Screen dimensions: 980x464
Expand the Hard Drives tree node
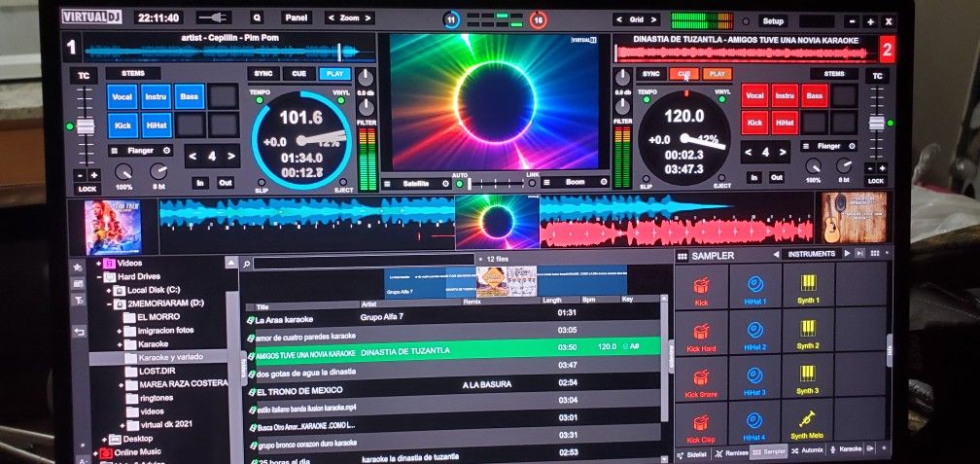(98, 277)
